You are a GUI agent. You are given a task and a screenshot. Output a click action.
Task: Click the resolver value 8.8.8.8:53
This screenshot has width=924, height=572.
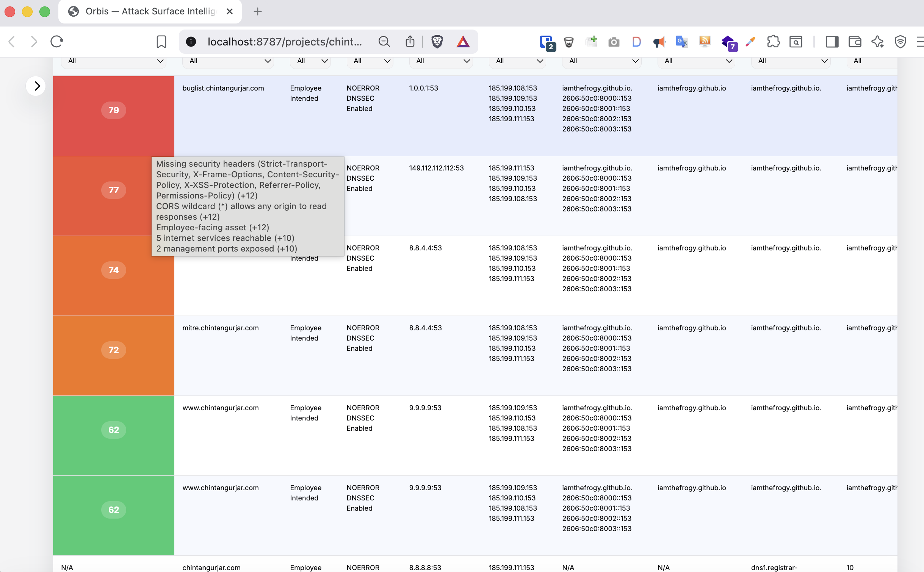point(425,567)
